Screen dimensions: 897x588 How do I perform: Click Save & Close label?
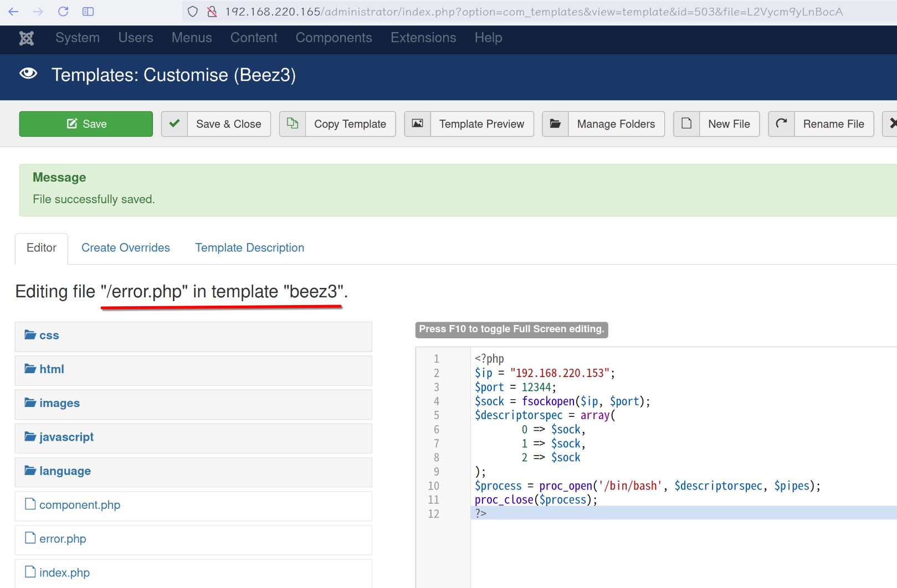[x=229, y=124]
